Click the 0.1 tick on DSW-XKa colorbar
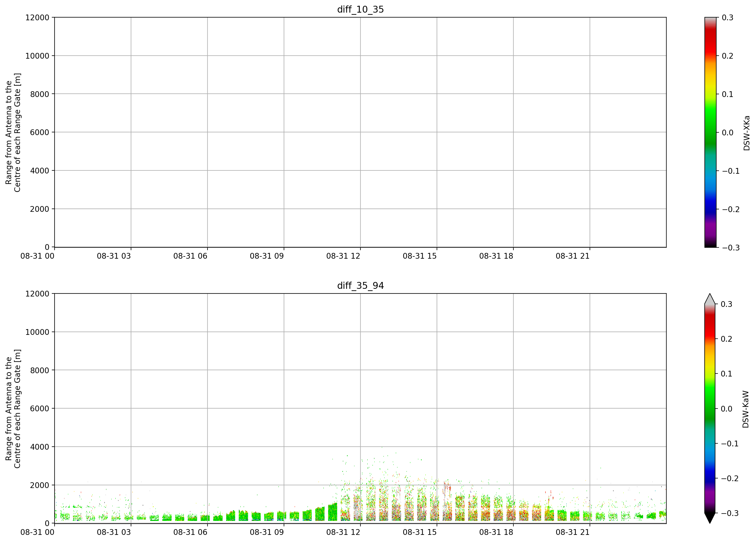The width and height of the screenshot is (756, 542). [728, 94]
